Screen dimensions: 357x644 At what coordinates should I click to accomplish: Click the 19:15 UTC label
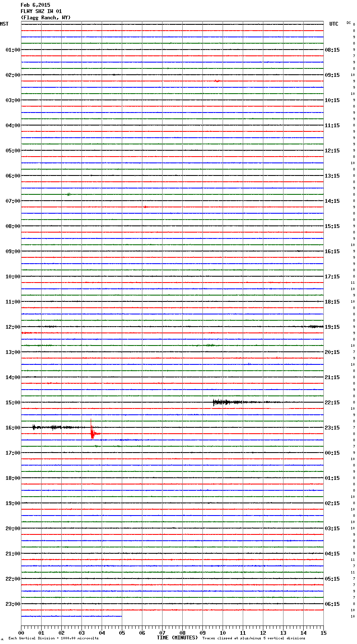point(332,327)
